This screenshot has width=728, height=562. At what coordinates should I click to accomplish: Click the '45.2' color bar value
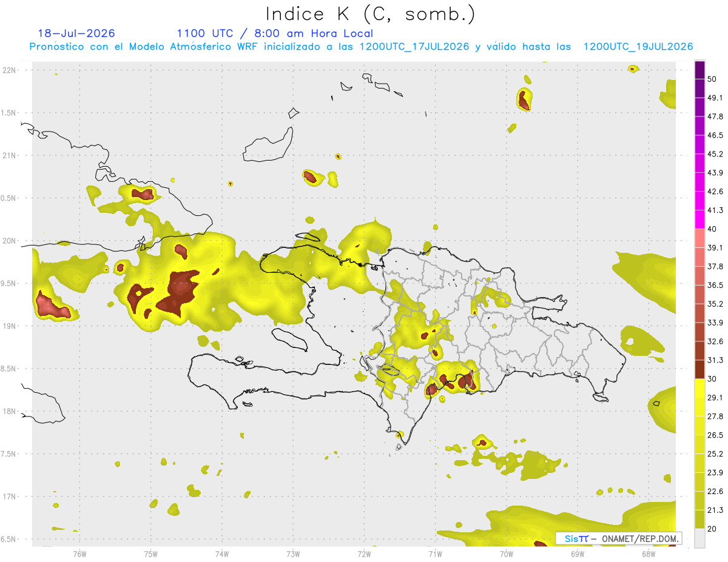(716, 154)
